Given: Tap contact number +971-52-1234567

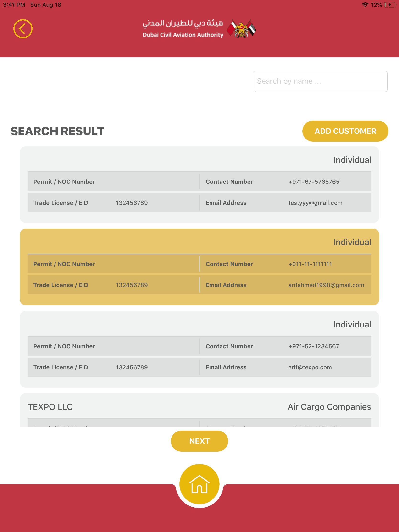Looking at the screenshot, I should click(314, 346).
